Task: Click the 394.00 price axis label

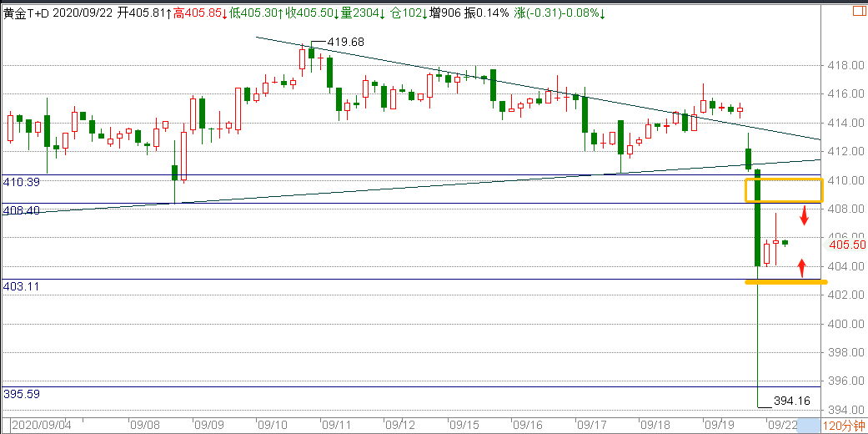Action: click(847, 410)
